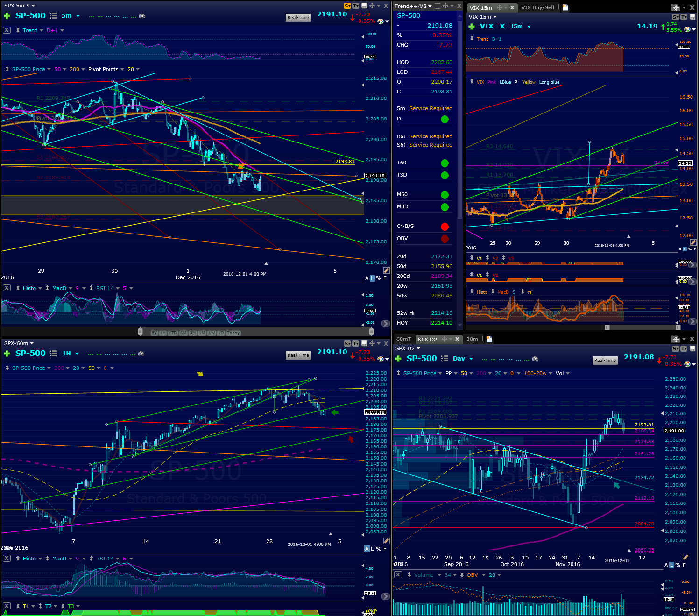Take a snapshot of the SPX 5m chart
The height and width of the screenshot is (616, 699).
pyautogui.click(x=142, y=16)
